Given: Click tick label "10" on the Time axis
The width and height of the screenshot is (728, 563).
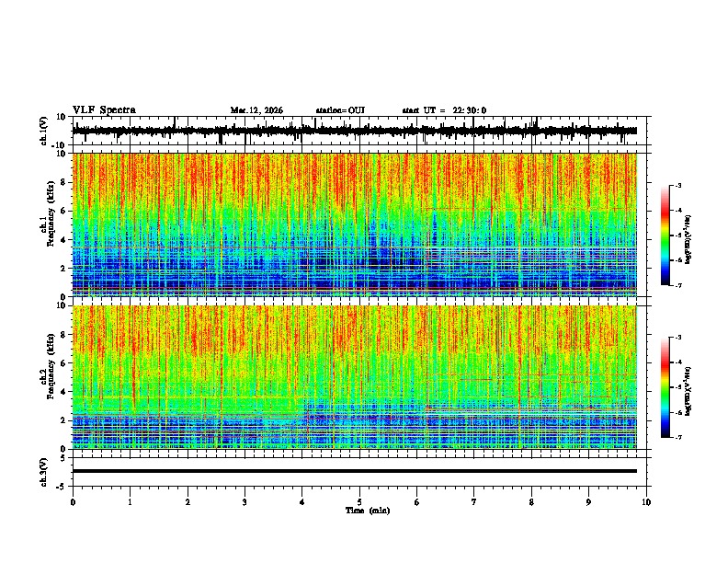Looking at the screenshot, I should [646, 502].
